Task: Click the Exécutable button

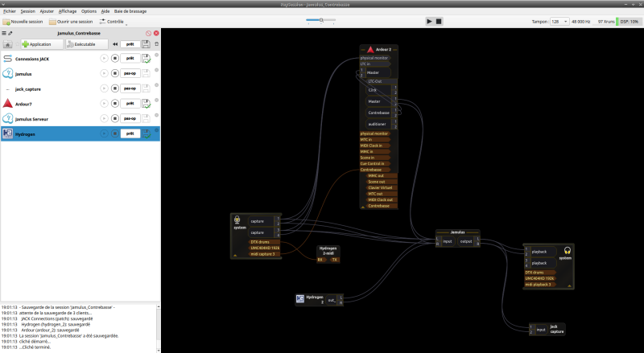Action: click(85, 44)
